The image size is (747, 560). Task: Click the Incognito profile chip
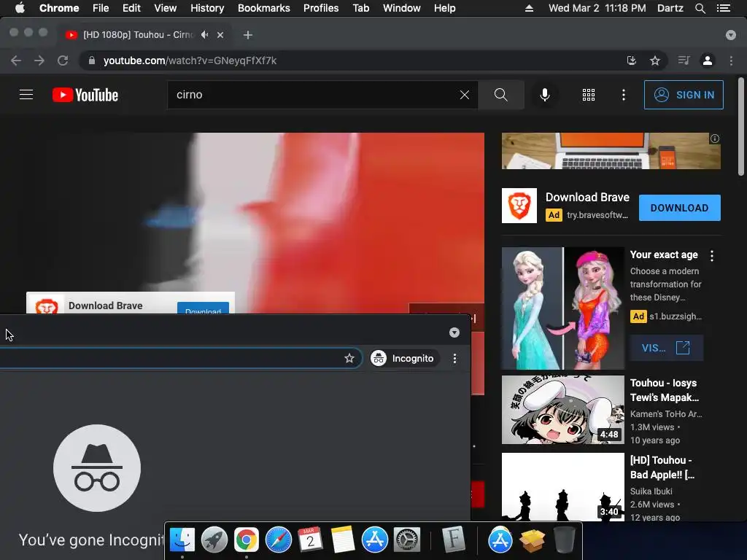pyautogui.click(x=404, y=358)
